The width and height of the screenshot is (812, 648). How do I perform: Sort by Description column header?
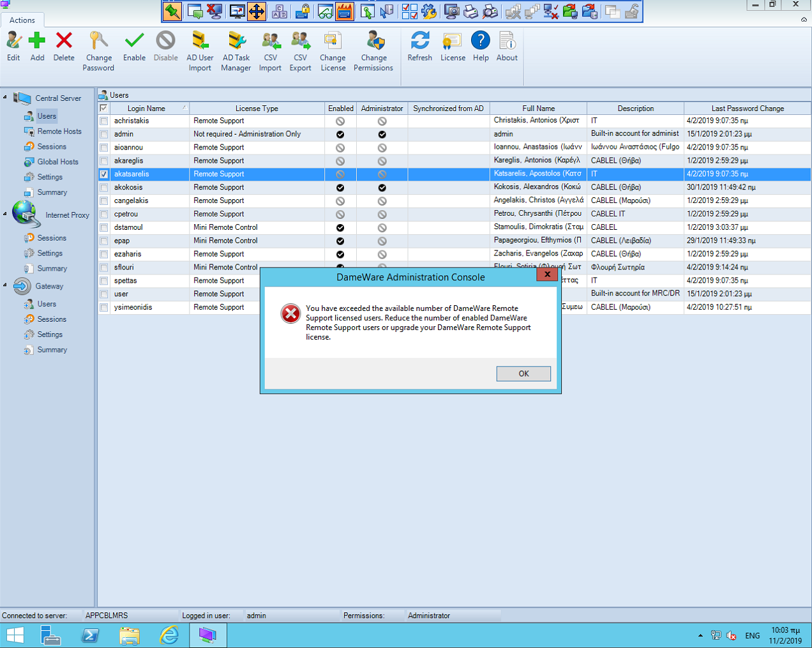point(635,109)
